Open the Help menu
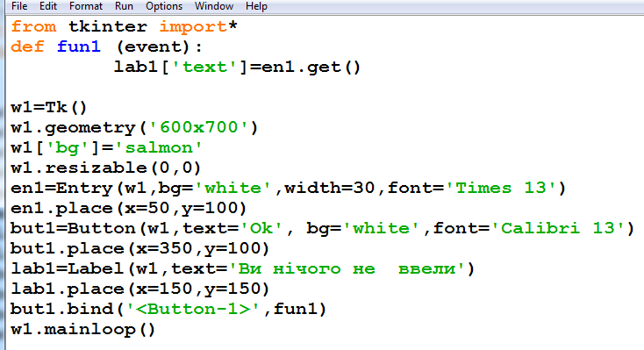Viewport: 644px width, 350px height. click(256, 6)
